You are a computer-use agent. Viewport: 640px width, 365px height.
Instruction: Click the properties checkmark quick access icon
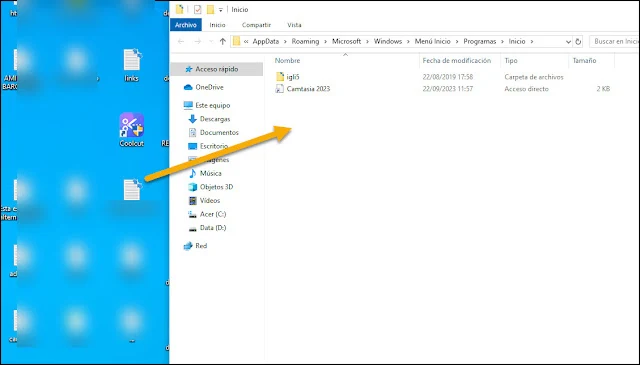198,9
